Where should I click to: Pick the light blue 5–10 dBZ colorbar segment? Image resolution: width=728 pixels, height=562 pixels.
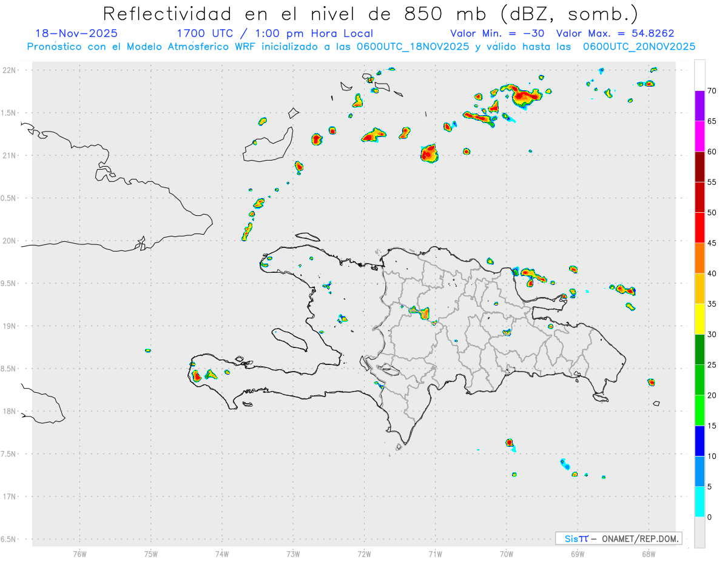click(699, 472)
